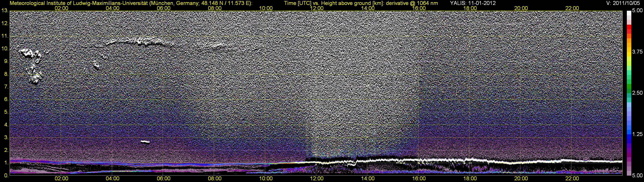Pick the green segment of the color scale
The width and height of the screenshot is (644, 182).
[629, 86]
